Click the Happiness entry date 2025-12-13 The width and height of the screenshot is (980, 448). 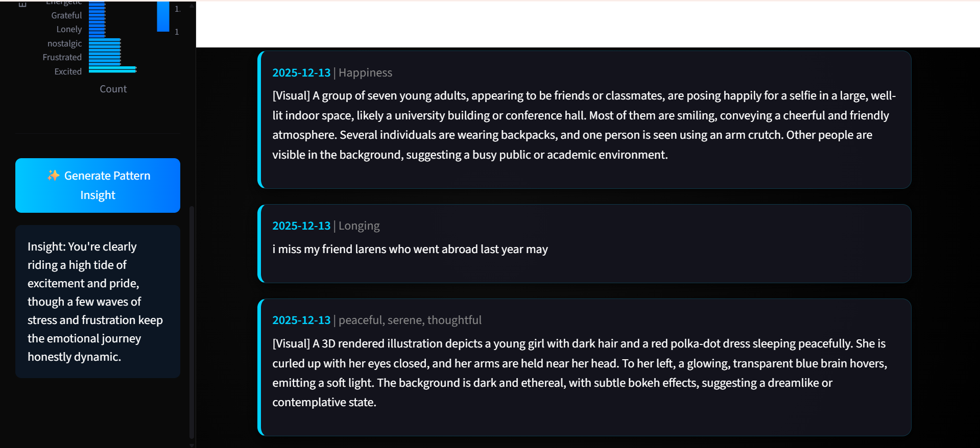(301, 73)
